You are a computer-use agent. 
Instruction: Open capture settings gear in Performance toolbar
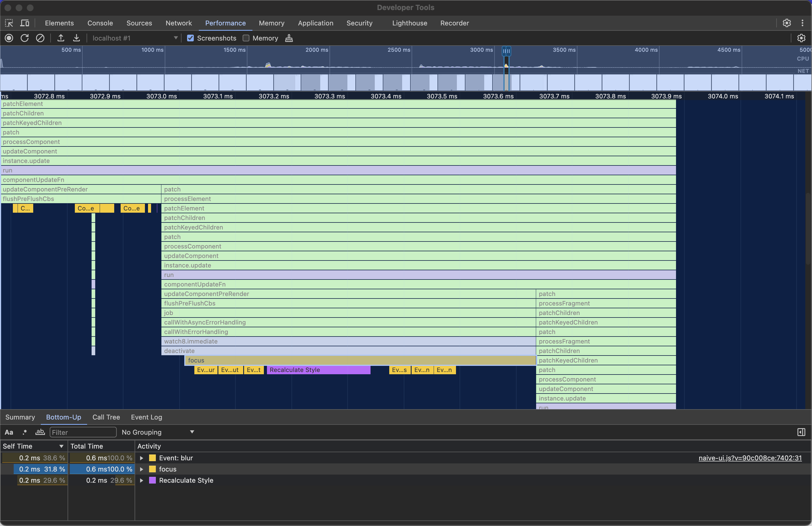pyautogui.click(x=801, y=38)
